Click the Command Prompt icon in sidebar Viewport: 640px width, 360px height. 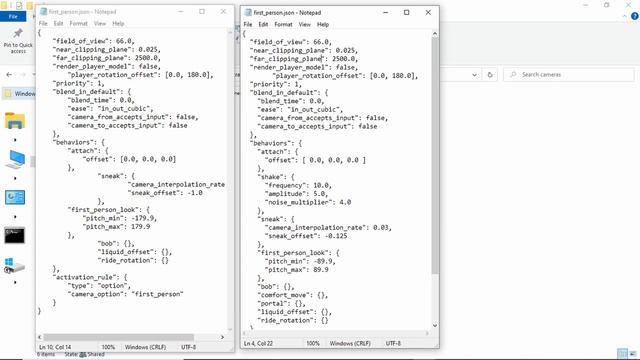click(x=15, y=236)
